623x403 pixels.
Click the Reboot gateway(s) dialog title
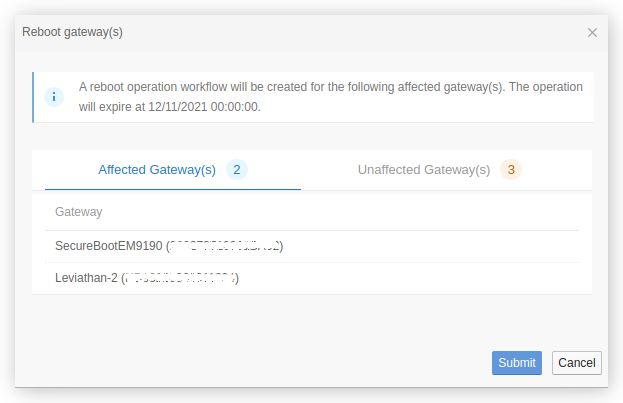[72, 32]
